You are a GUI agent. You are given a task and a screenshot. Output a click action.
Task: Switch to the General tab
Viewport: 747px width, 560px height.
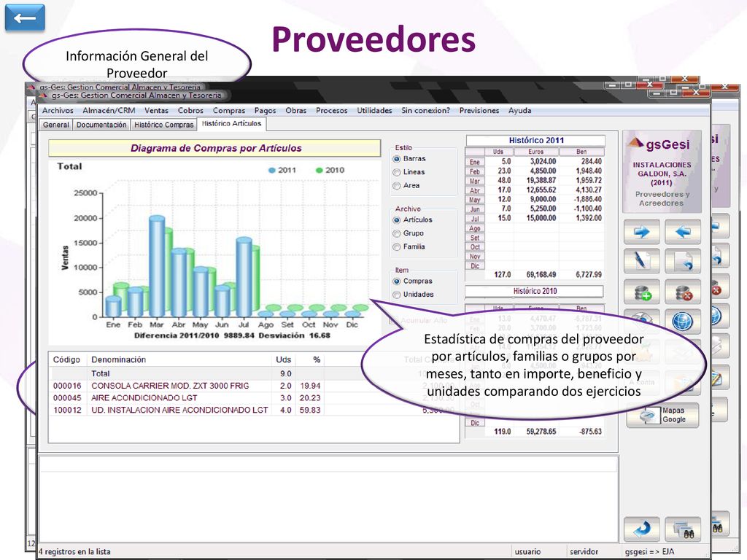coord(55,125)
